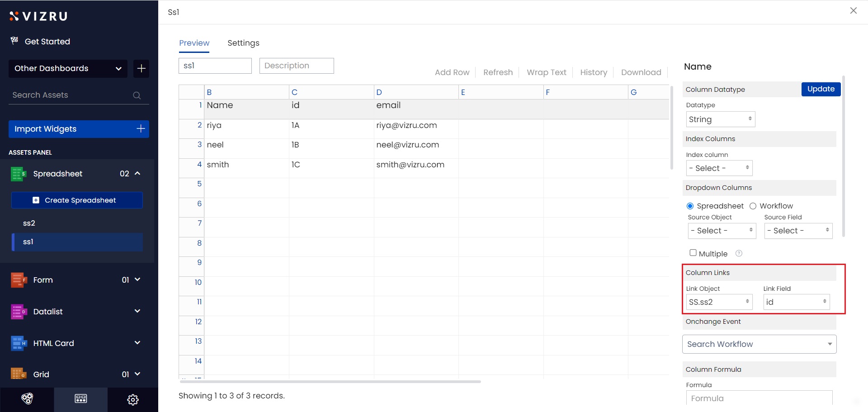
Task: Enable the Multiple checkbox
Action: [x=693, y=253]
